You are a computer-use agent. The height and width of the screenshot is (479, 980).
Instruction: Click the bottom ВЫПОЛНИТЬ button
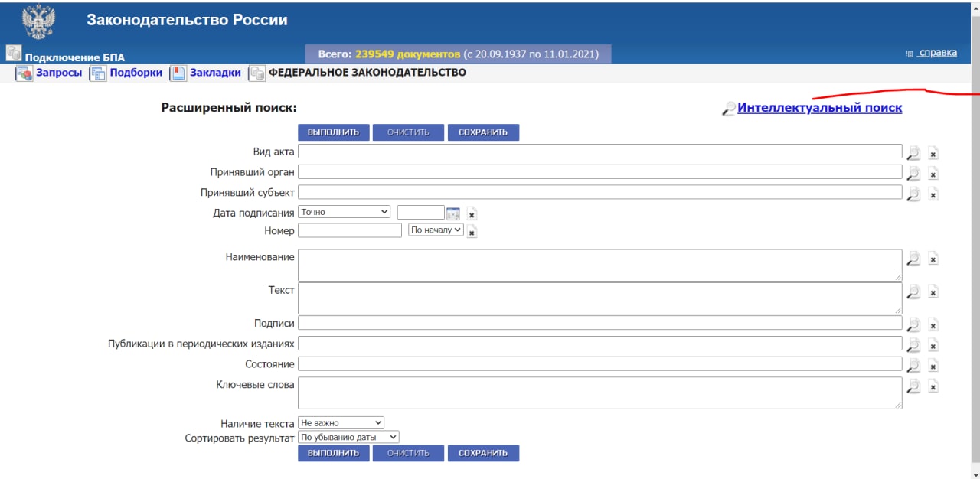pyautogui.click(x=334, y=453)
